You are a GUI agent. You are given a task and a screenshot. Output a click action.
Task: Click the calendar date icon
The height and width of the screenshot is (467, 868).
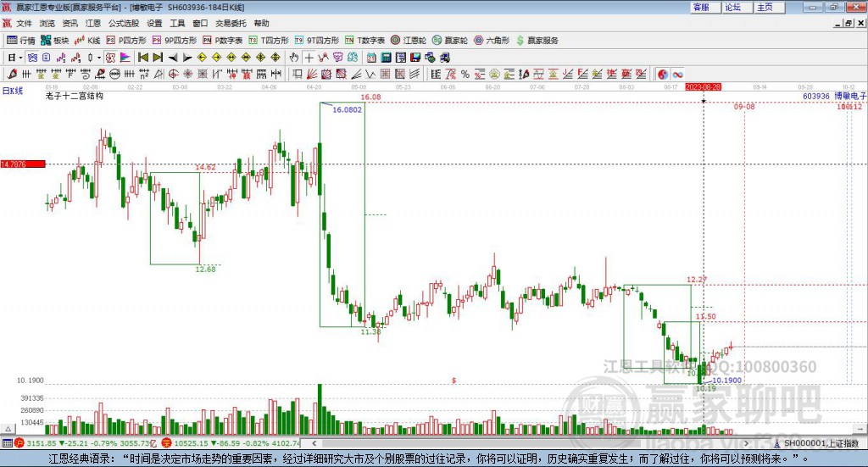pos(371,58)
